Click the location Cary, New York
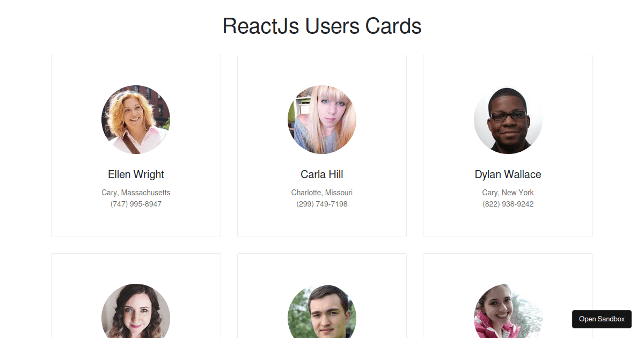The width and height of the screenshot is (644, 338). pyautogui.click(x=508, y=193)
